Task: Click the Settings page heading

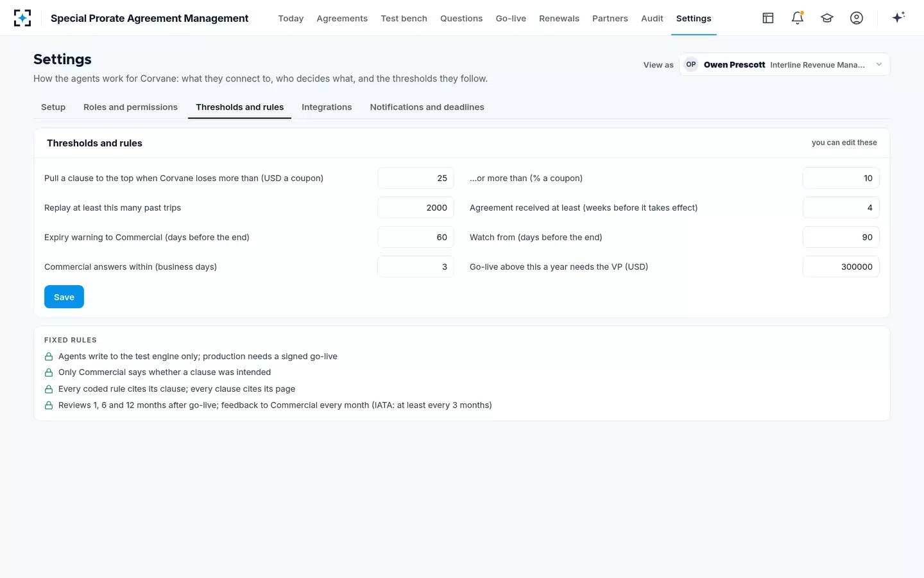Action: click(x=62, y=59)
